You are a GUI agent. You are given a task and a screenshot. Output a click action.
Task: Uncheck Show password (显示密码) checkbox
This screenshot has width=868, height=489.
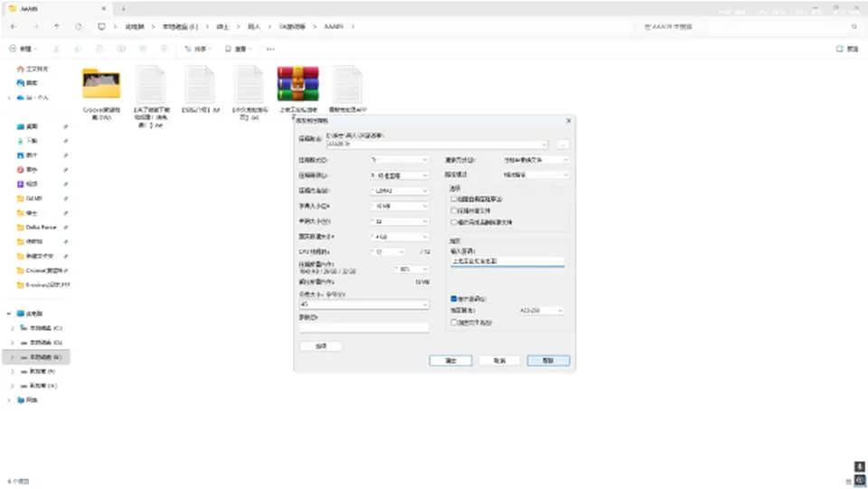click(x=454, y=298)
